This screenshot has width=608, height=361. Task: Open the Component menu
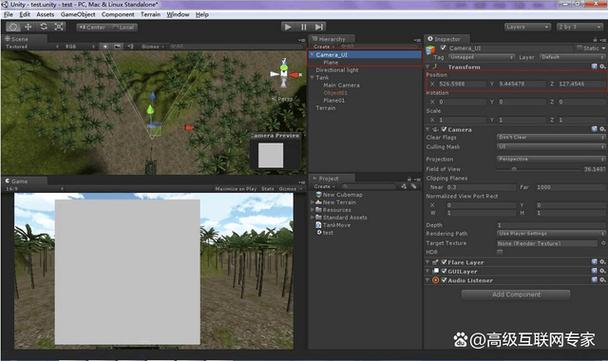(118, 14)
